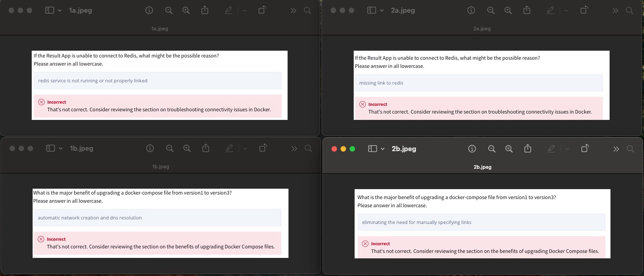Show inspector info in 2a.jpeg window
The height and width of the screenshot is (276, 644).
point(471,10)
